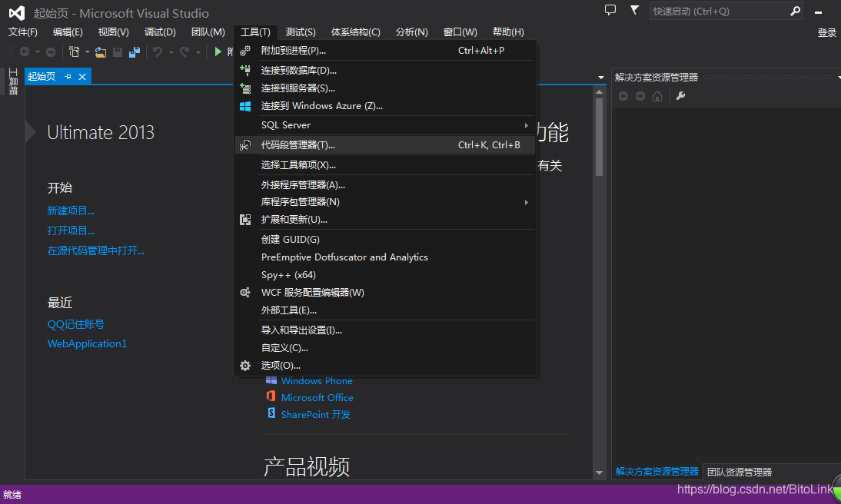Choose 导入和导出设置(I) menu entry
Viewport: 841px width, 504px height.
point(385,330)
